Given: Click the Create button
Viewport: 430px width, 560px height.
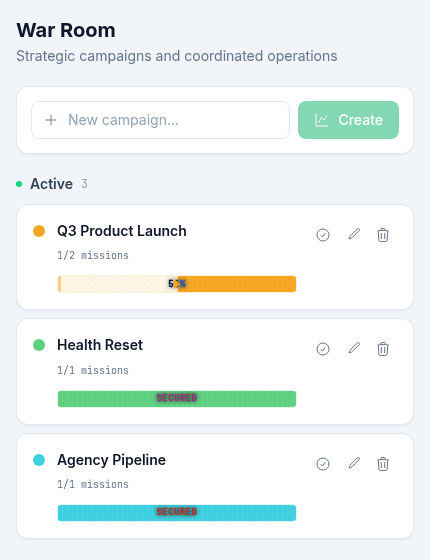Looking at the screenshot, I should click(348, 120).
